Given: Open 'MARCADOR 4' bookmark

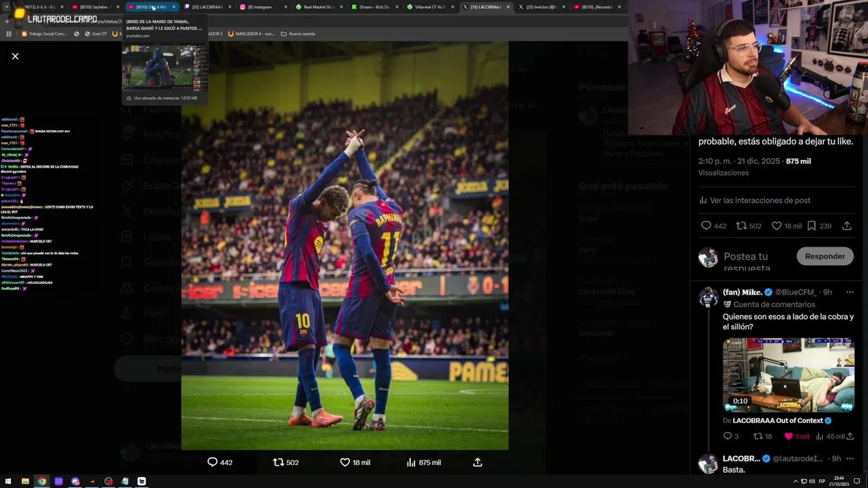Looking at the screenshot, I should (x=250, y=33).
